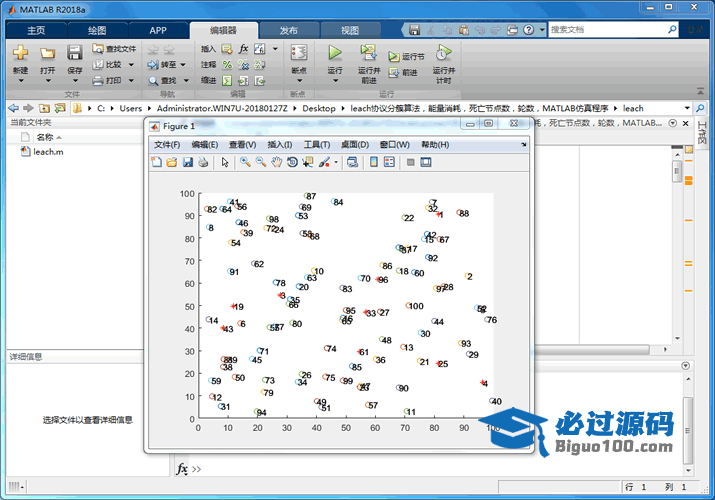Click Hide Plot Tools icon in Figure 1

coord(410,162)
